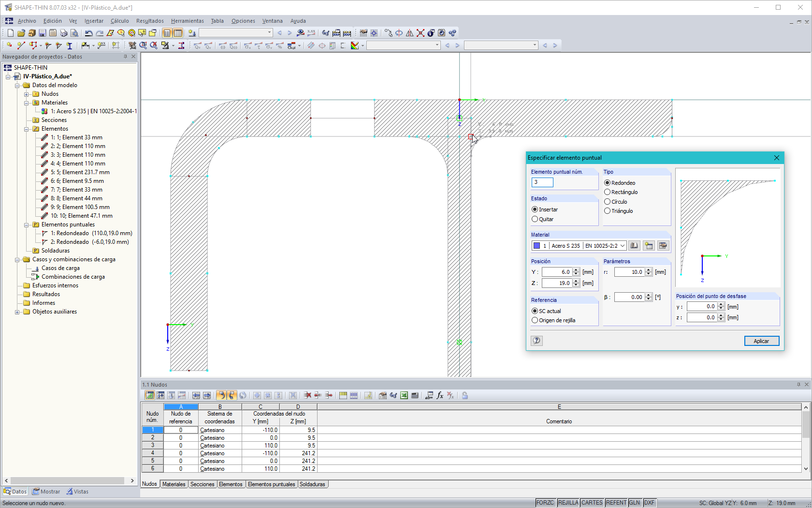Switch to the Elementos puntuales table tab
Image resolution: width=812 pixels, height=508 pixels.
(271, 484)
